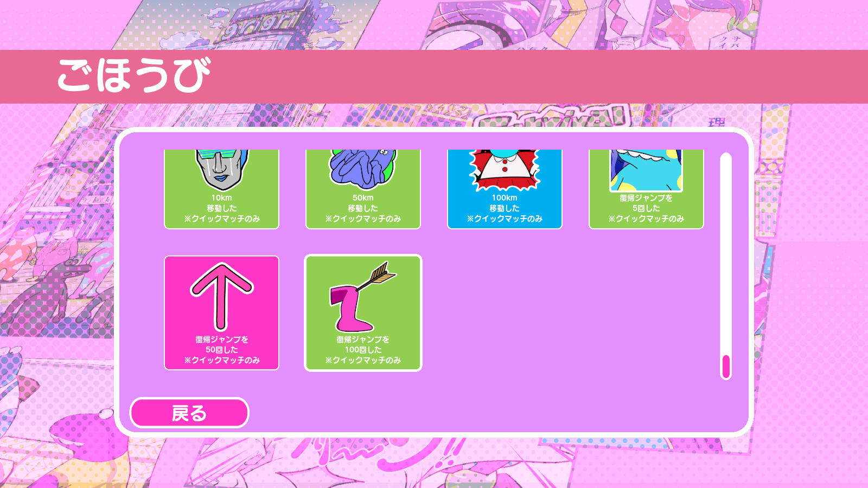Screen dimensions: 868x488
Task: Click the pink scrollbar thumb
Action: 726,367
